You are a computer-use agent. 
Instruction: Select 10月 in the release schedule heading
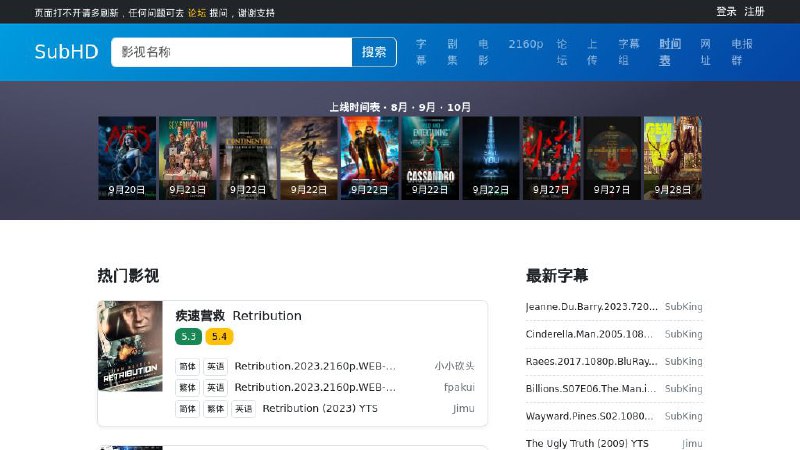459,107
